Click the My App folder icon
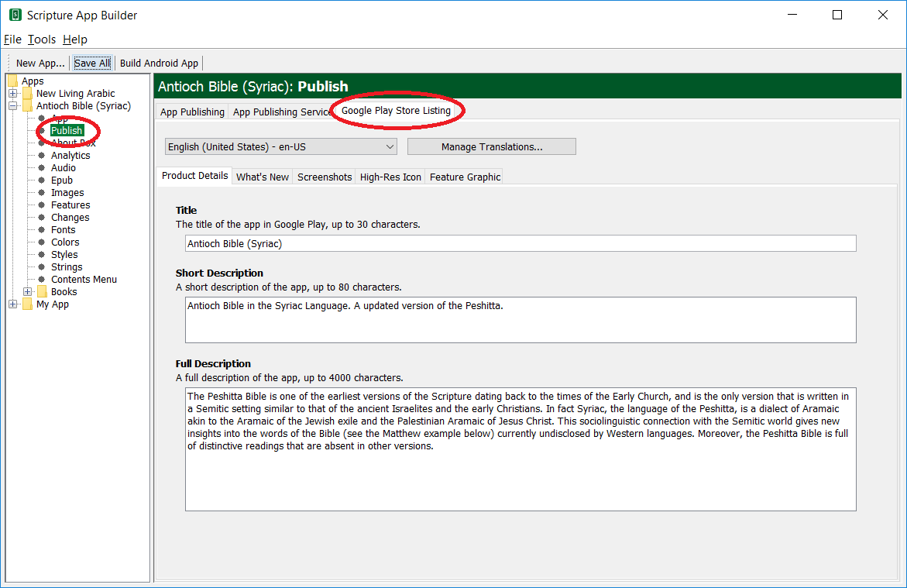This screenshot has height=588, width=907. point(27,304)
